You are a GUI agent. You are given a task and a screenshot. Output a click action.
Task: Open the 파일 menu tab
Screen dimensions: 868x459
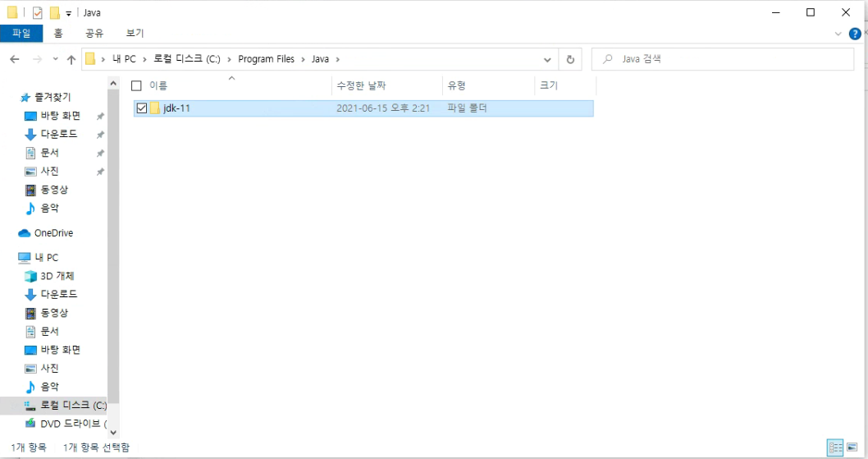point(21,34)
